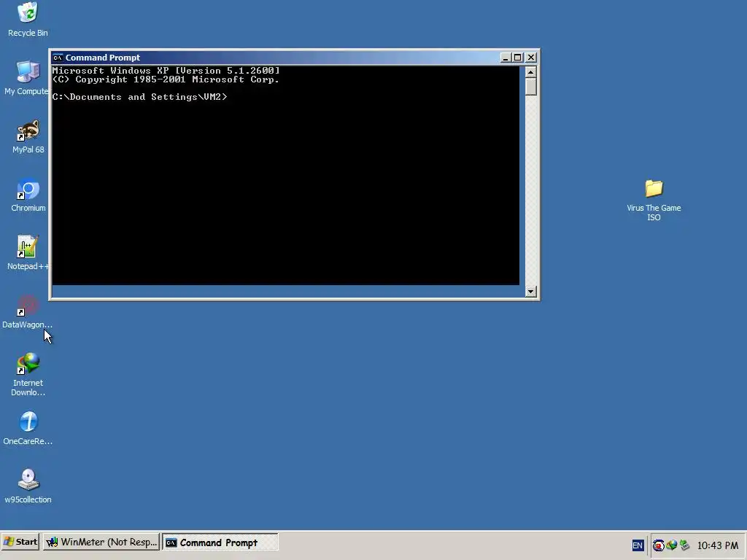
Task: Select the Notepad++ shortcut icon
Action: tap(28, 246)
